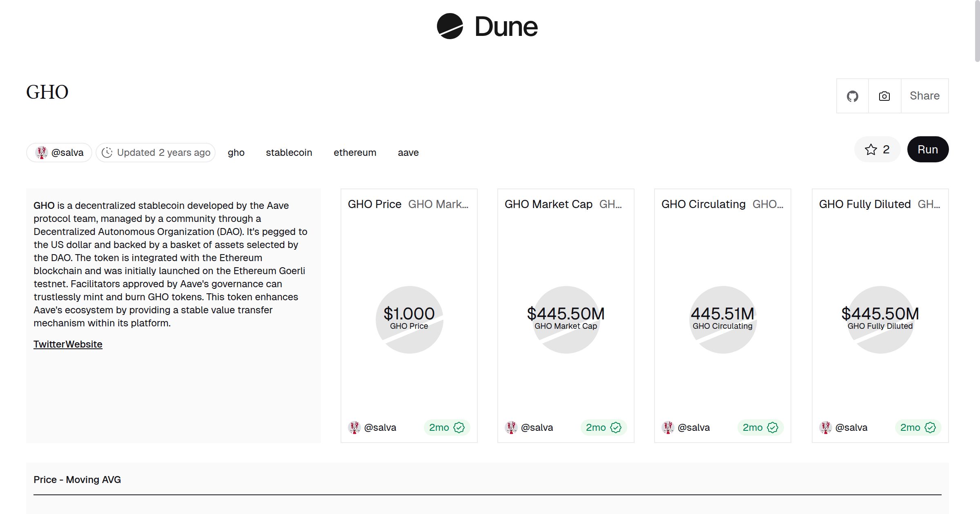Screen dimensions: 980x514
Task: Open the Dune logo homepage
Action: (x=488, y=27)
